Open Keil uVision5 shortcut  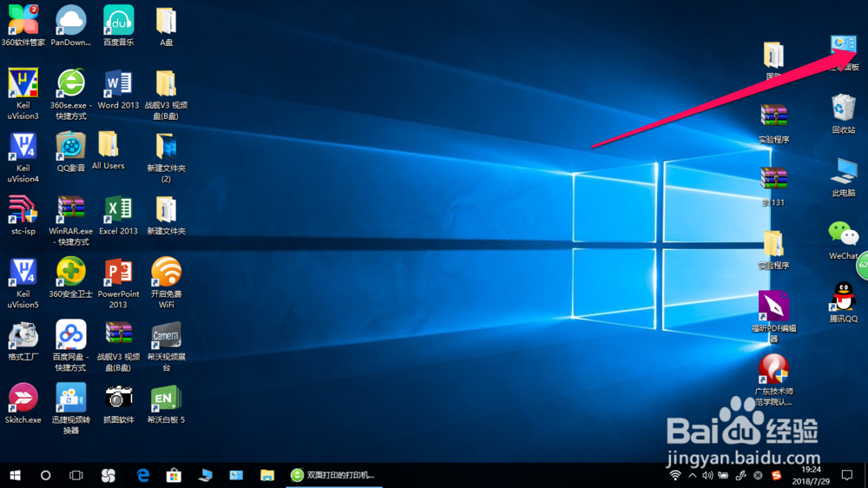pyautogui.click(x=23, y=273)
